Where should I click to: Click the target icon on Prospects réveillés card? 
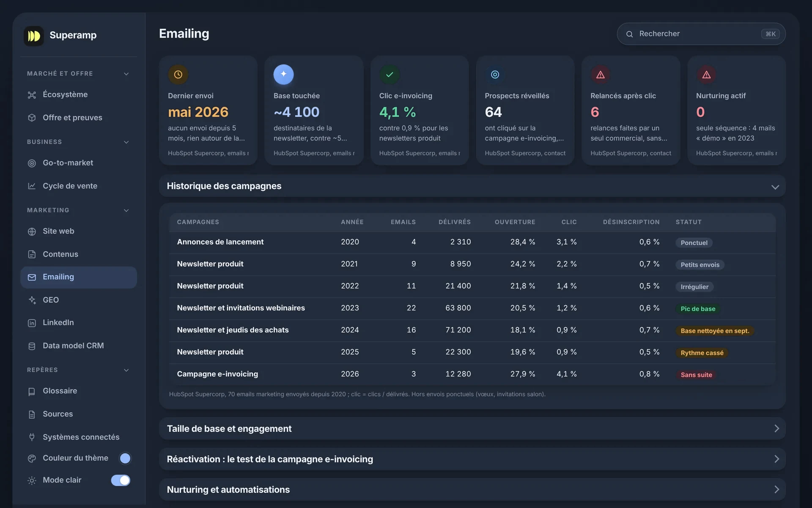[x=495, y=75]
